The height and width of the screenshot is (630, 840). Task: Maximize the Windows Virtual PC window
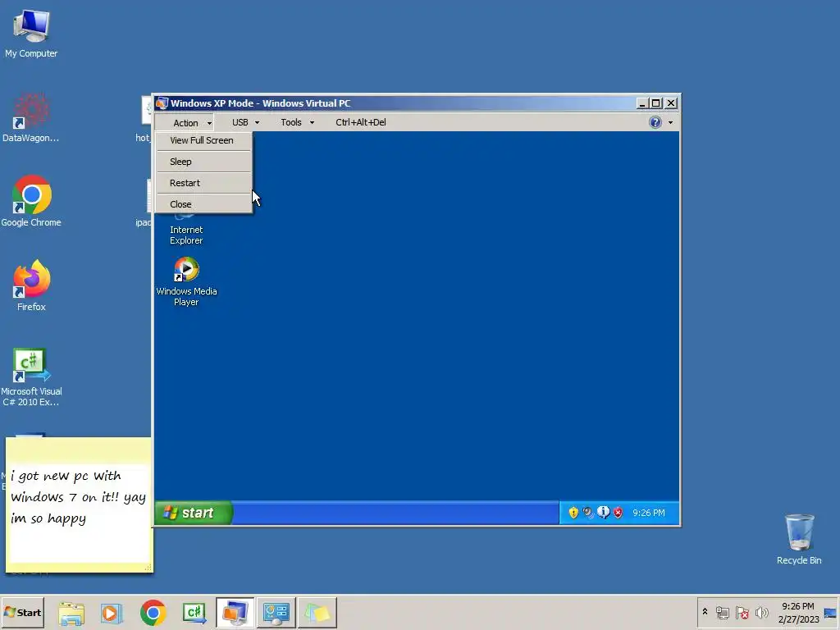click(x=655, y=103)
